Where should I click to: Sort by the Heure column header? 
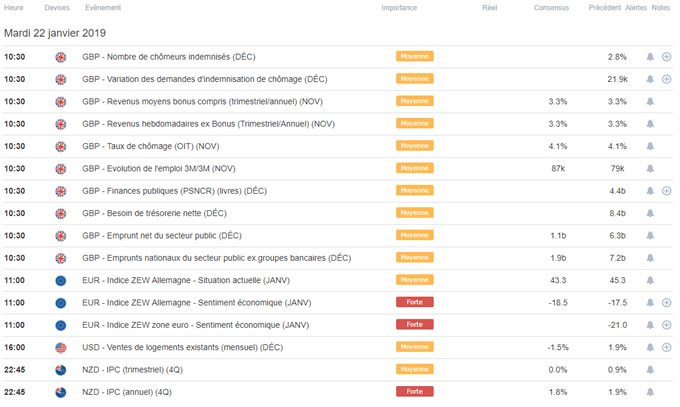(13, 8)
